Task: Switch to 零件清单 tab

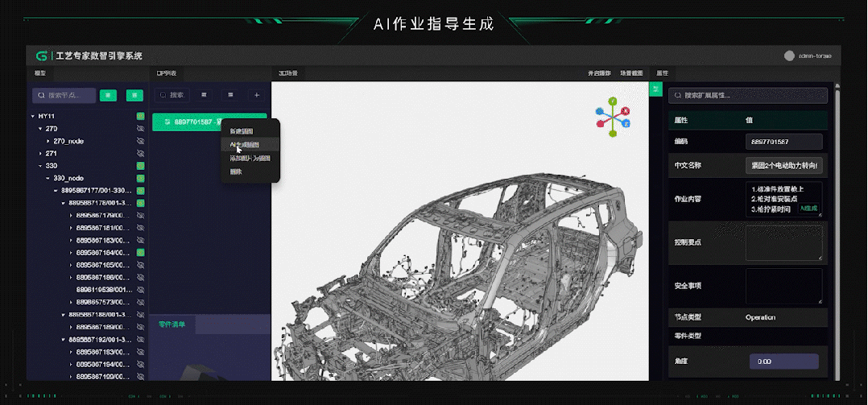Action: [172, 324]
